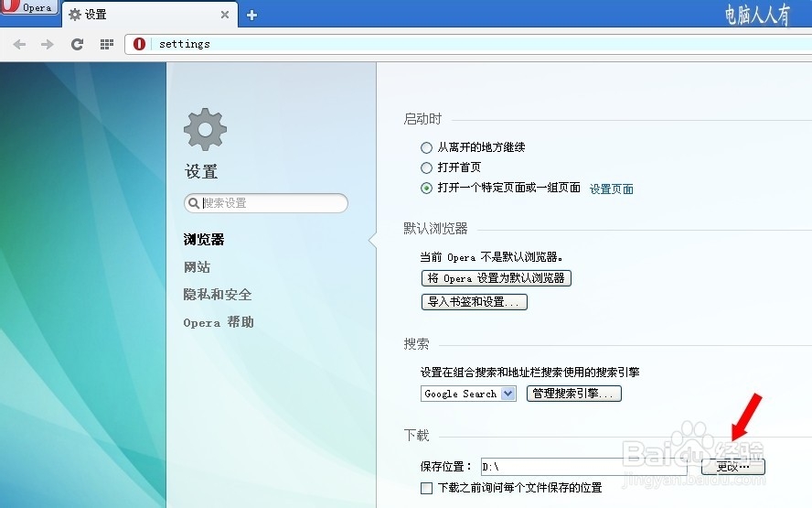Enable 下载之前询问每个文件保存的位置 checkbox
This screenshot has width=812, height=508.
427,488
